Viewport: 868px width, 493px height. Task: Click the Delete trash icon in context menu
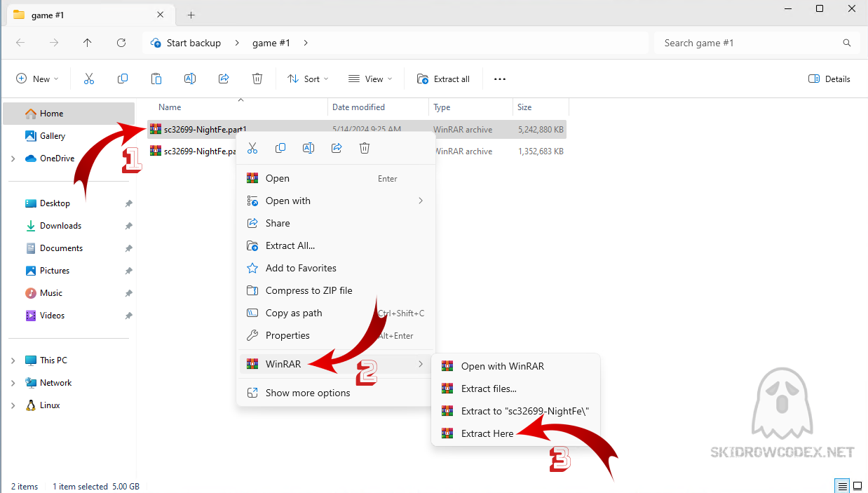click(x=365, y=148)
